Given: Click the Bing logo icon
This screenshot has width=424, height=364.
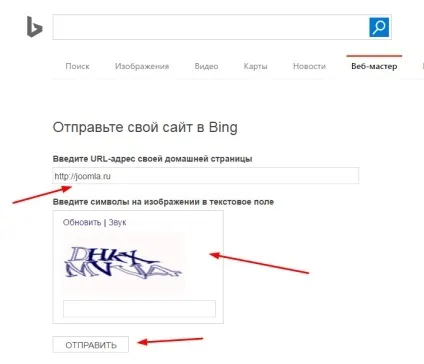Looking at the screenshot, I should tap(35, 27).
